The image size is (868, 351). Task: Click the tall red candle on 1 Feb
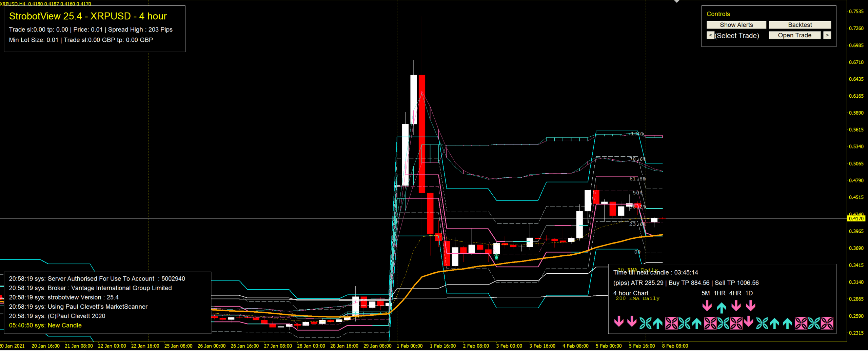[422, 134]
